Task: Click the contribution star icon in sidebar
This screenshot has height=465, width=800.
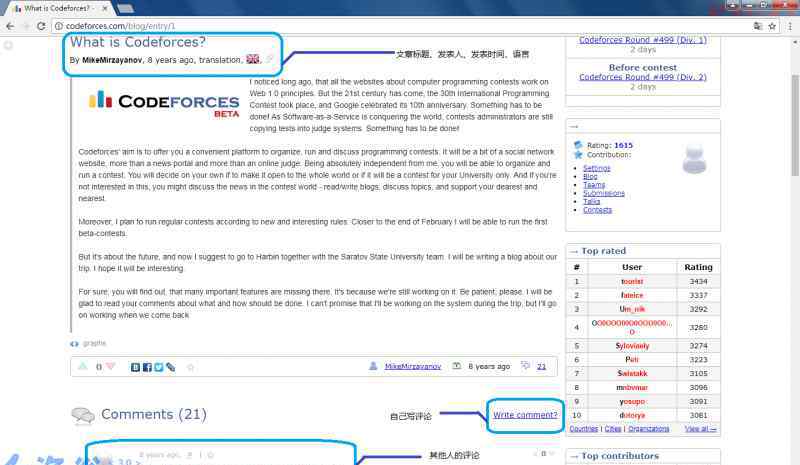Action: click(578, 155)
